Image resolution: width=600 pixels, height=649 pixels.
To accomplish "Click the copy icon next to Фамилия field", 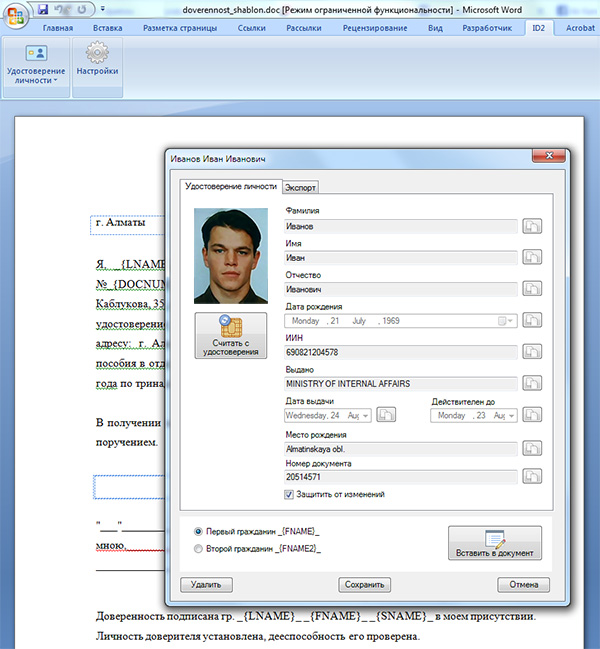I will pos(533,227).
